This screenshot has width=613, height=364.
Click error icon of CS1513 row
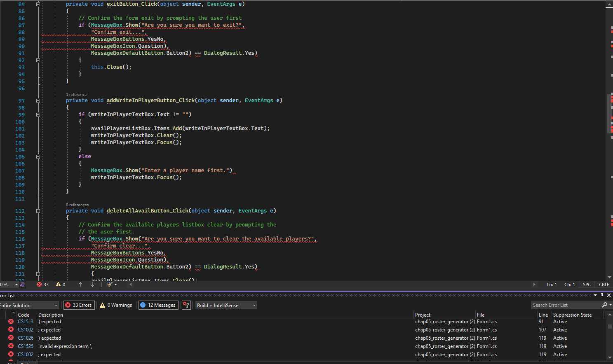(11, 322)
